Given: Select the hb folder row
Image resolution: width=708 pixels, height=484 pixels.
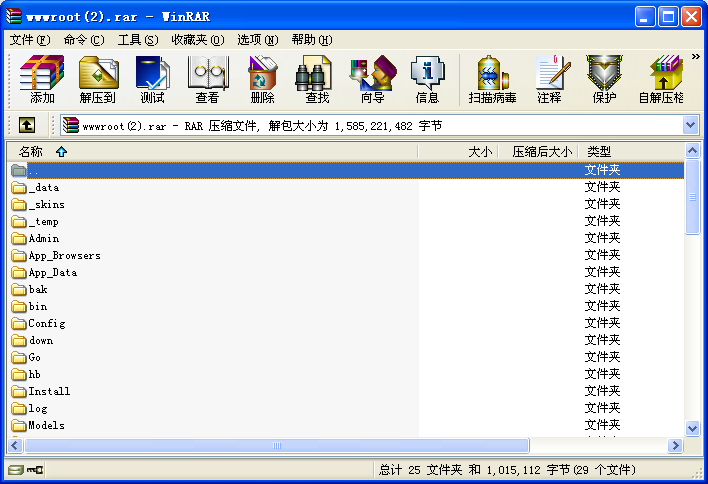Looking at the screenshot, I should [347, 374].
